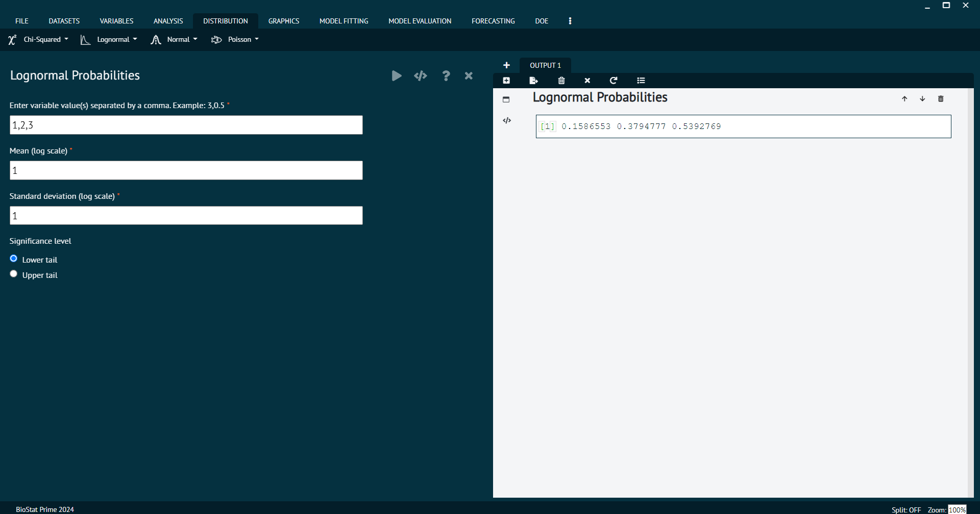Open the MODEL FITTING menu
The image size is (980, 514).
tap(344, 21)
